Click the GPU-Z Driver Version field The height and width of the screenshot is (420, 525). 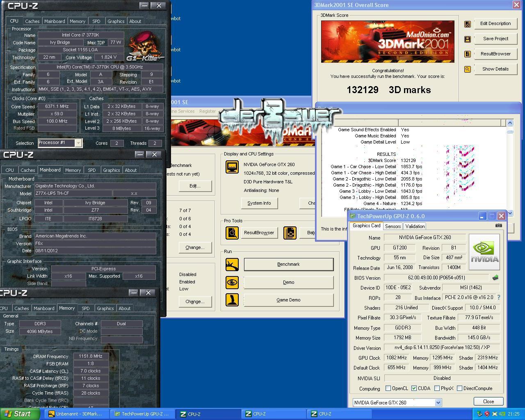click(442, 347)
